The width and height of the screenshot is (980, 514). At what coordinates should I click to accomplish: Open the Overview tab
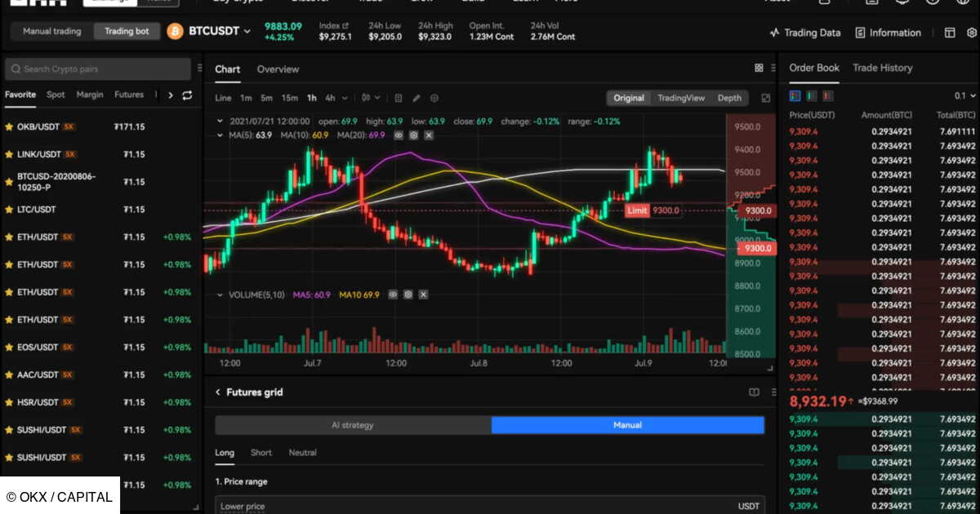point(278,69)
